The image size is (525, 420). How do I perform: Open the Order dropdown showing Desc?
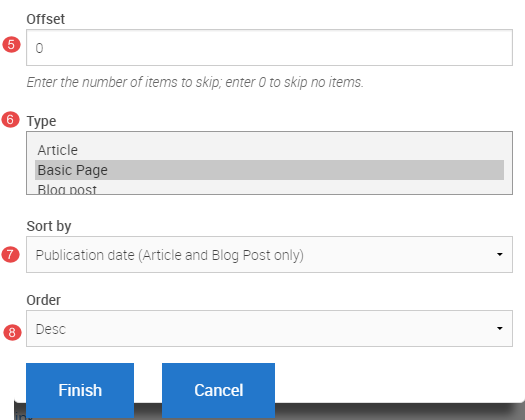pyautogui.click(x=269, y=329)
